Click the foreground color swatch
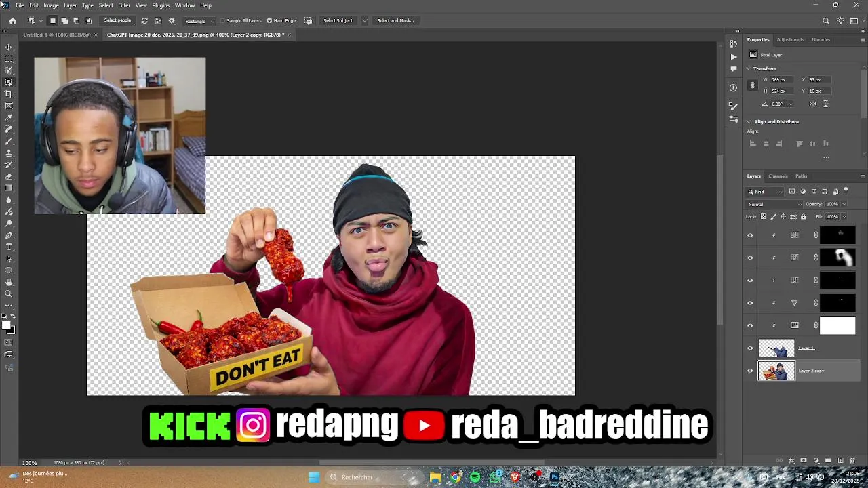868x488 pixels. click(7, 326)
